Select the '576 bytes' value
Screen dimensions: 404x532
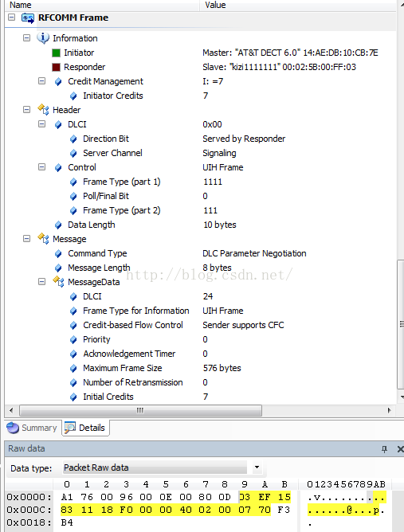click(222, 368)
